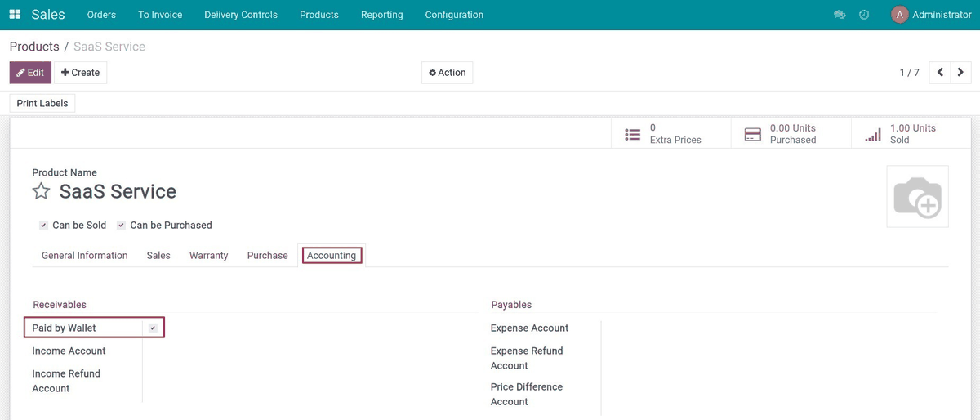Open the apps grid menu icon
The image size is (980, 420).
tap(15, 15)
